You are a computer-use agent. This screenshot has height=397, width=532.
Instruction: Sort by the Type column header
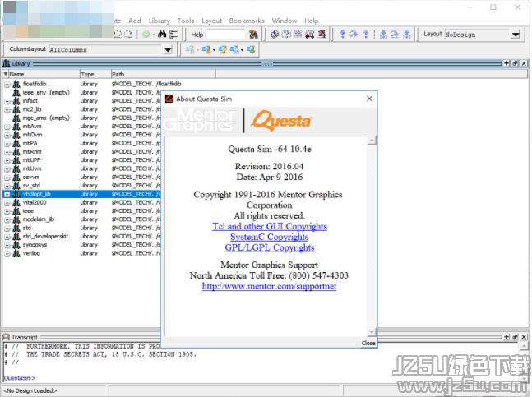pos(95,74)
